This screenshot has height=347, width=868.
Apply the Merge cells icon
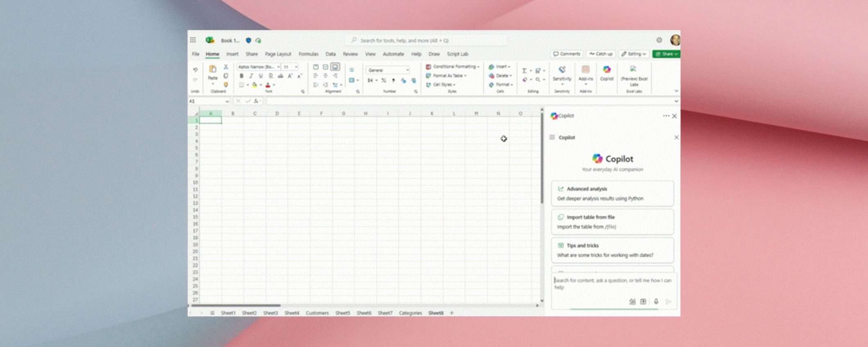pos(352,80)
